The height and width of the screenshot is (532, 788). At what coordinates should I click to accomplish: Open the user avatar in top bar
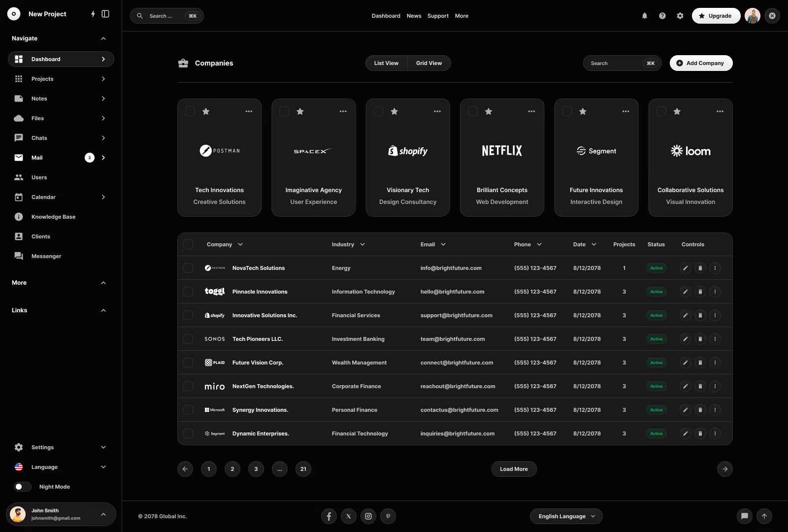[753, 16]
